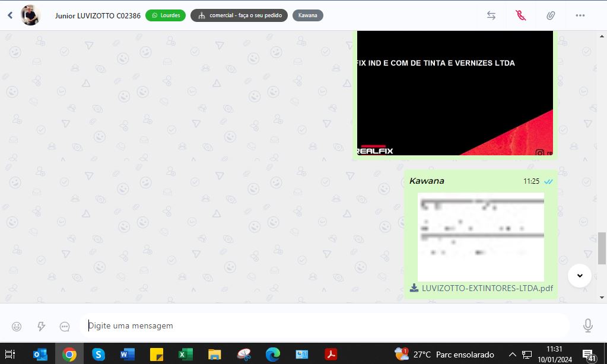This screenshot has height=364, width=607.
Task: Click the 'comercial - faça o seu pedido' tag
Action: (x=239, y=15)
